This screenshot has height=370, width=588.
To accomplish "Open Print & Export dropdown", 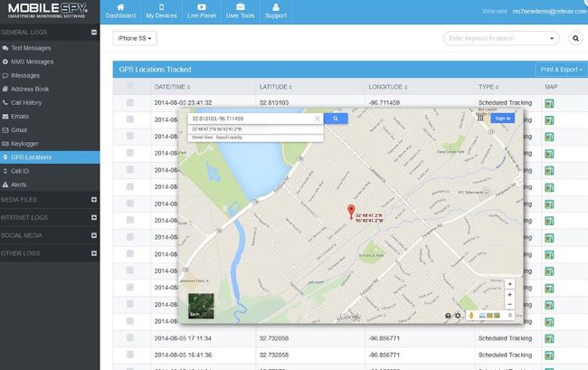I will pos(561,70).
